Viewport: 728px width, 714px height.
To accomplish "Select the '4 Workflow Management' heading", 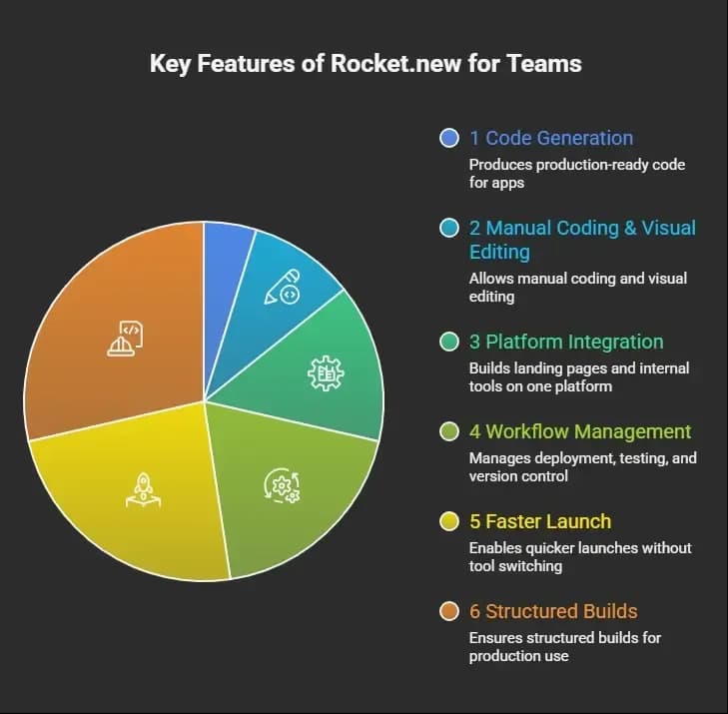I will click(580, 431).
